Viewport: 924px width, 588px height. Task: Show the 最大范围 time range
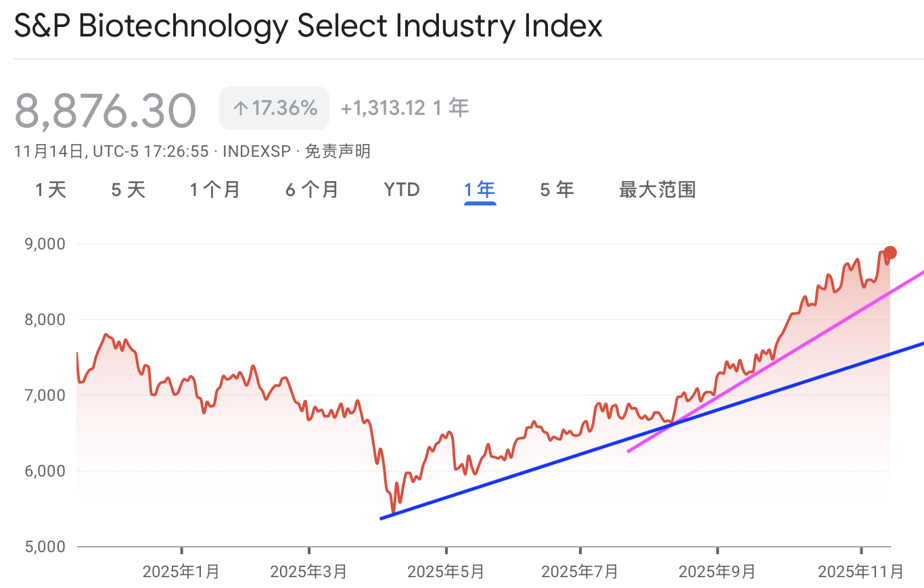tap(657, 190)
